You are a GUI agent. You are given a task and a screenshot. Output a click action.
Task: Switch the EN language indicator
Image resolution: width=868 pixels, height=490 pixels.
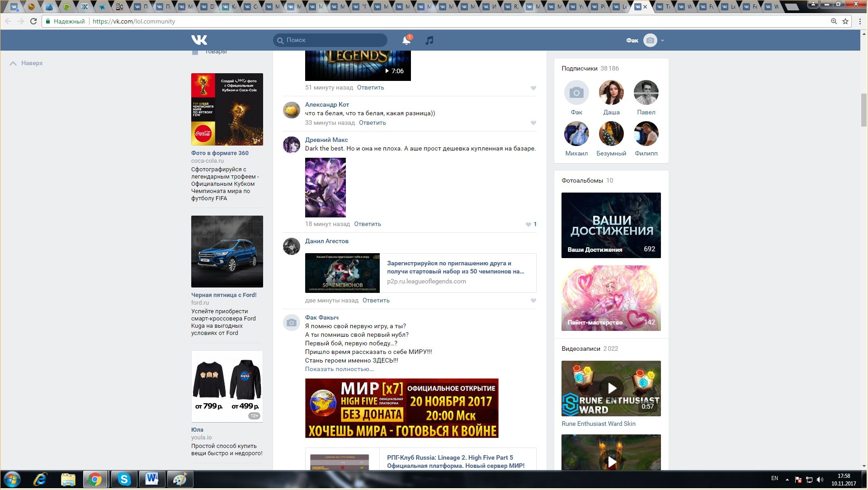[x=774, y=478]
